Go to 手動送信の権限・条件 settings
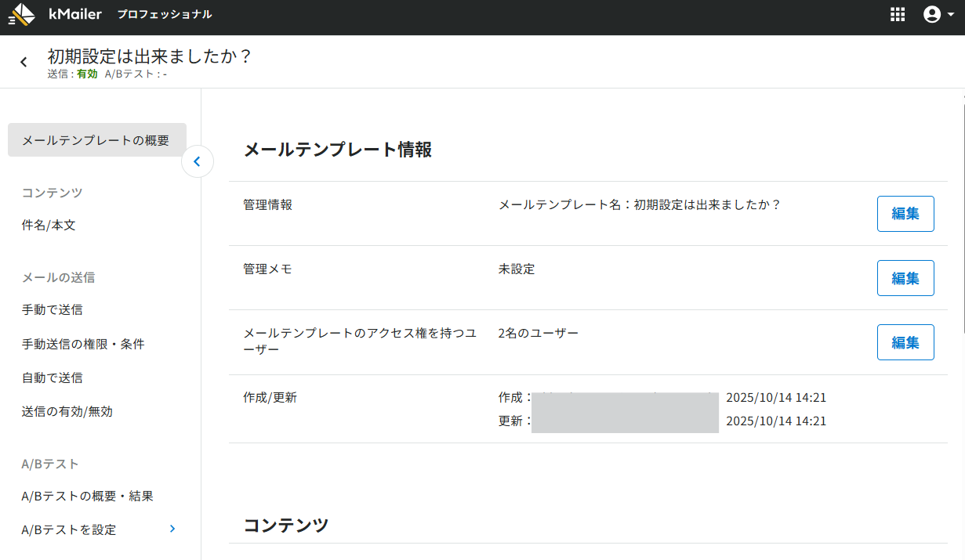The image size is (965, 560). coord(83,344)
